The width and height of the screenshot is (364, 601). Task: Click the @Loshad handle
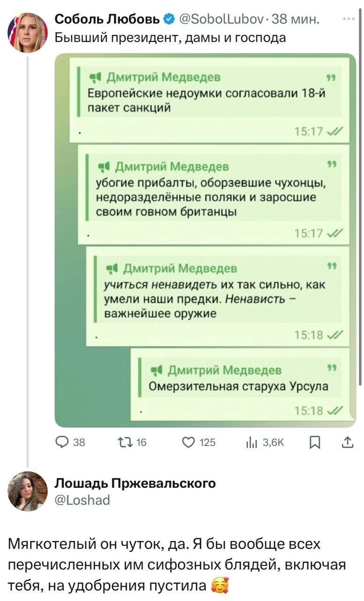(82, 501)
